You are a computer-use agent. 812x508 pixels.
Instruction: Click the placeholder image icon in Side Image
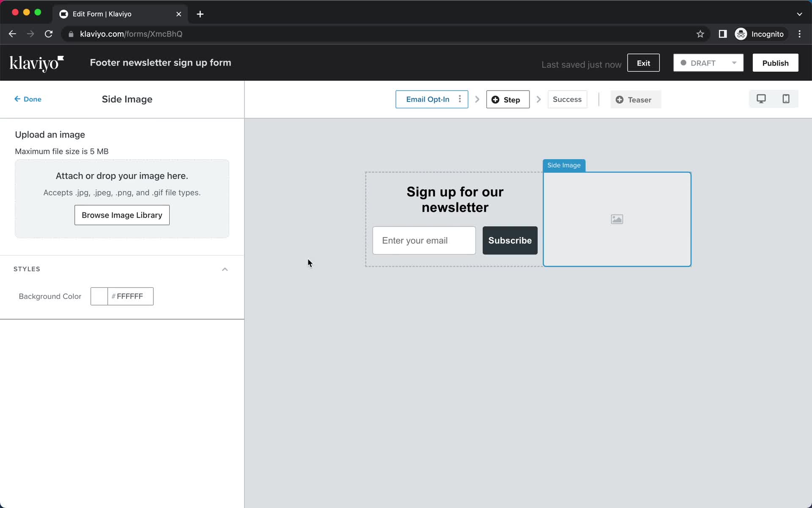tap(617, 219)
